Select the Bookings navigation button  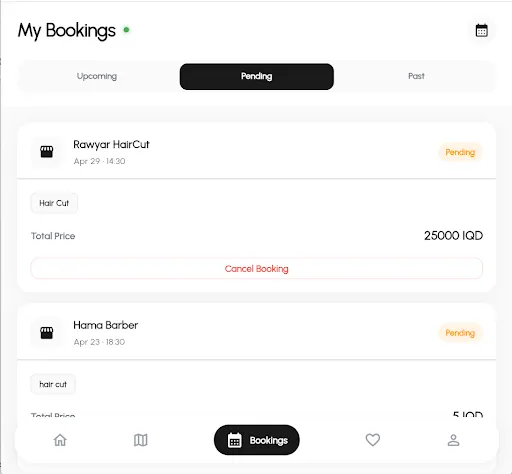coord(257,440)
